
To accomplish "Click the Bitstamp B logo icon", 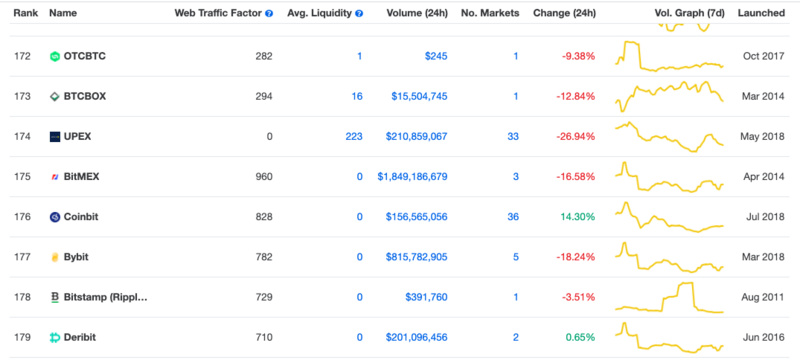I will click(x=55, y=297).
